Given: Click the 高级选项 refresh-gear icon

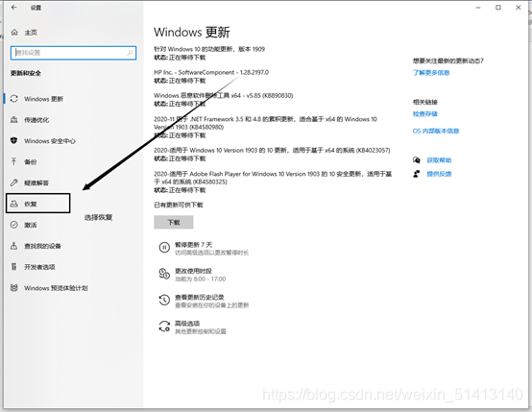Looking at the screenshot, I should tap(164, 327).
